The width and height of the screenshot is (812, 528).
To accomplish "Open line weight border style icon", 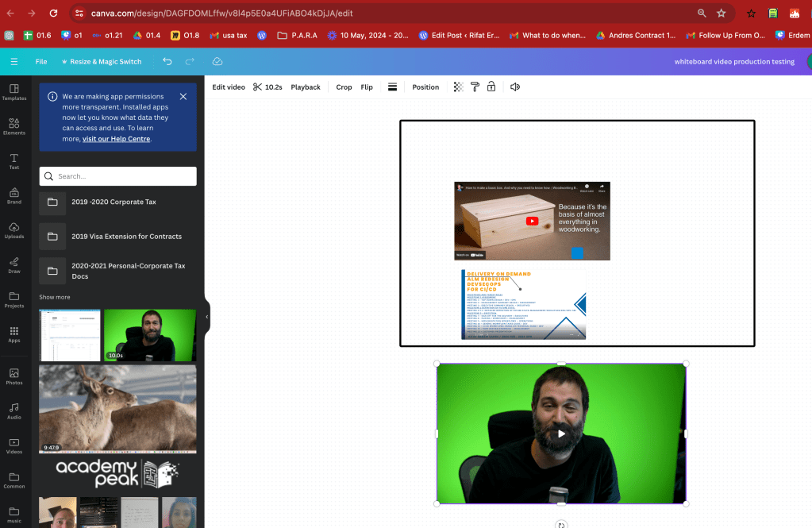I will click(393, 87).
